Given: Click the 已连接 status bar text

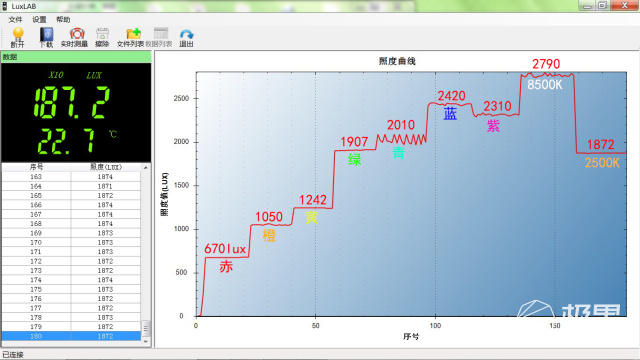Looking at the screenshot, I should point(13,355).
